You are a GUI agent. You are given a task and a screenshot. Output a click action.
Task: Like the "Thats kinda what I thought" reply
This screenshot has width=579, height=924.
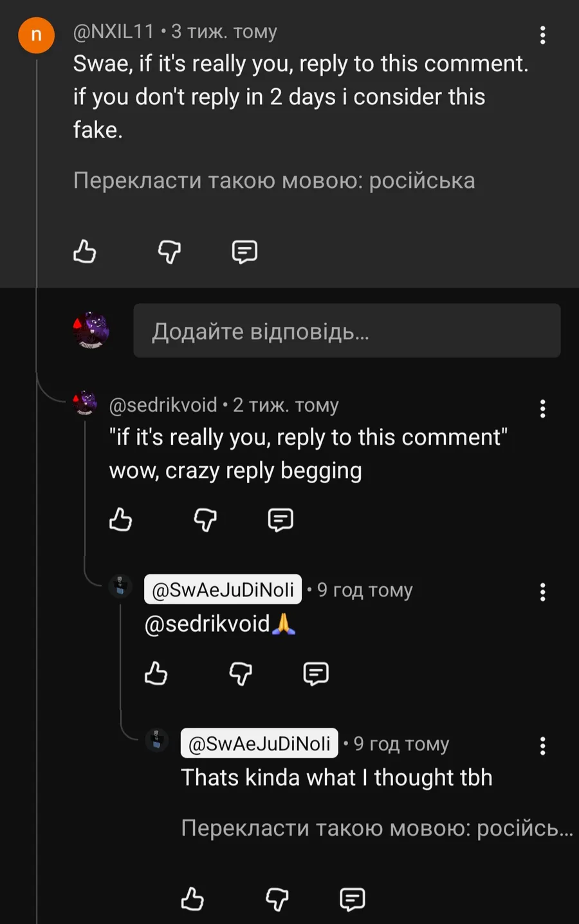coord(192,899)
